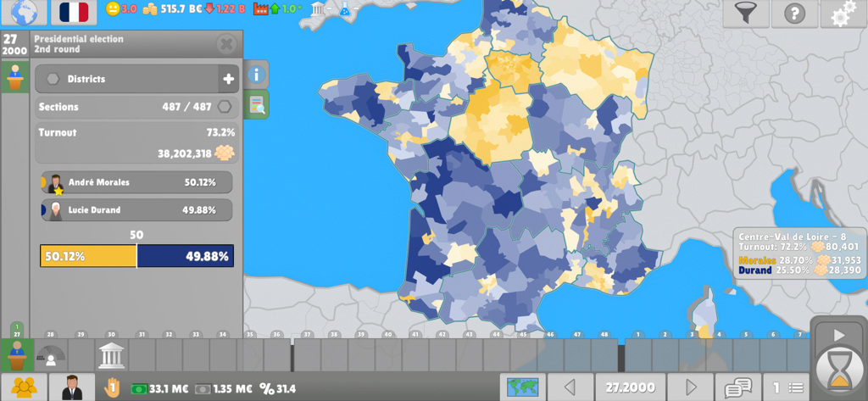
Task: Click the 27.2000 date display
Action: tap(630, 387)
